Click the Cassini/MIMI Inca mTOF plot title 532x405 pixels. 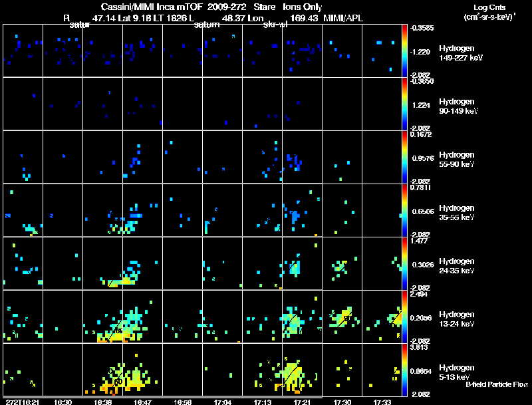pos(211,7)
